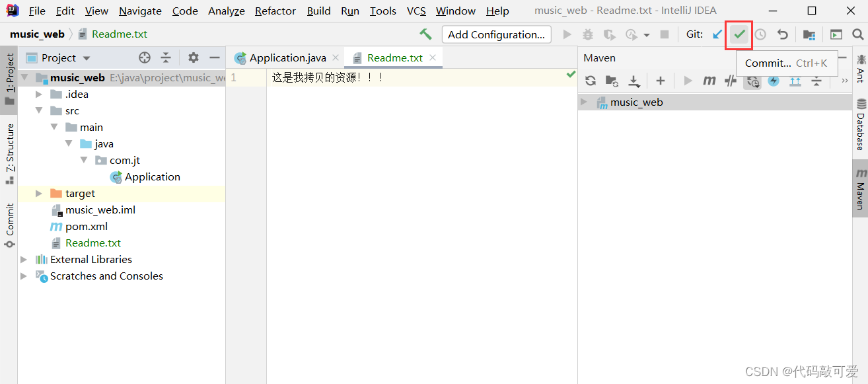This screenshot has width=868, height=384.
Task: Open the Database side tool window
Action: click(x=860, y=124)
